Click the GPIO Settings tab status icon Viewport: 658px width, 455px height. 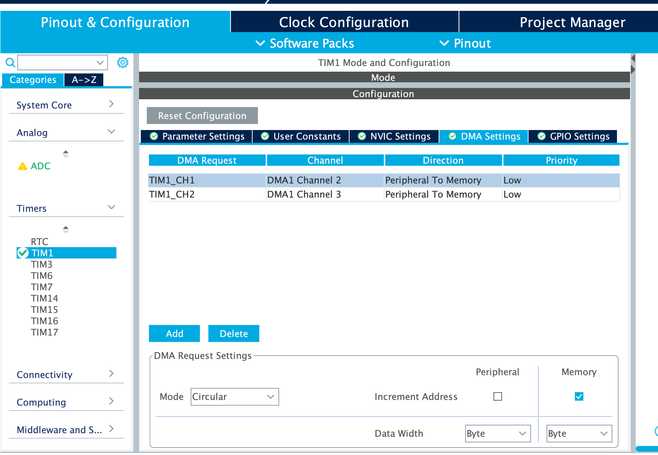click(541, 136)
